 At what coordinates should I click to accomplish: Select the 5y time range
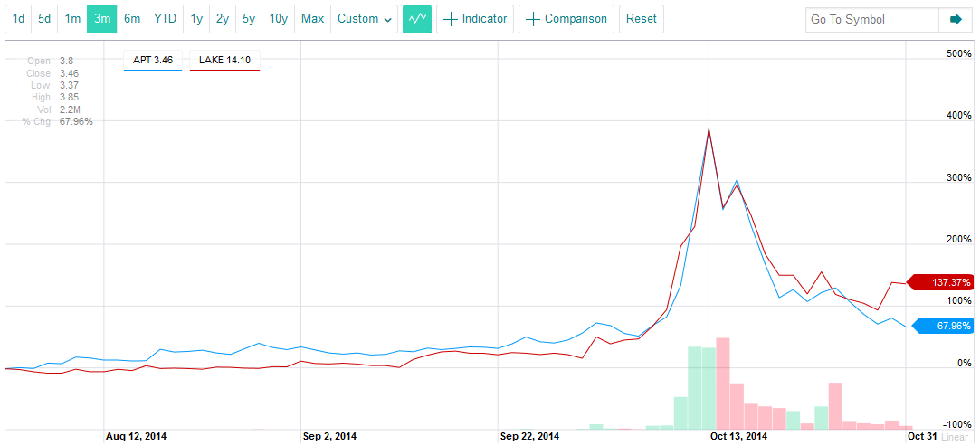click(x=249, y=19)
